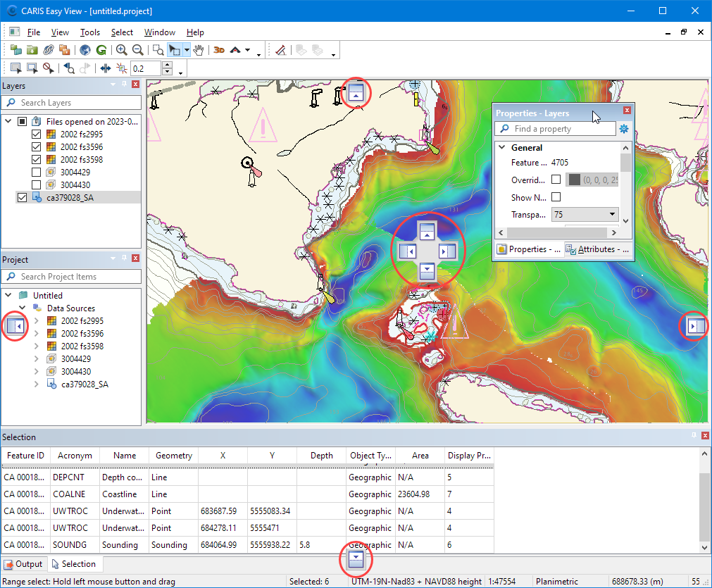712x588 pixels.
Task: Click the green G refresh icon
Action: tap(101, 50)
